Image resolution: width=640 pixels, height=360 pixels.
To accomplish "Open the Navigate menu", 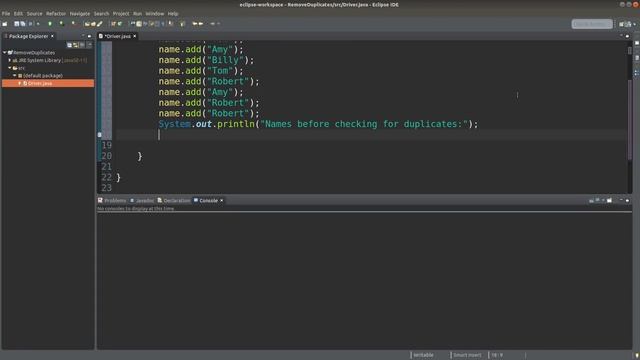I will pos(80,13).
